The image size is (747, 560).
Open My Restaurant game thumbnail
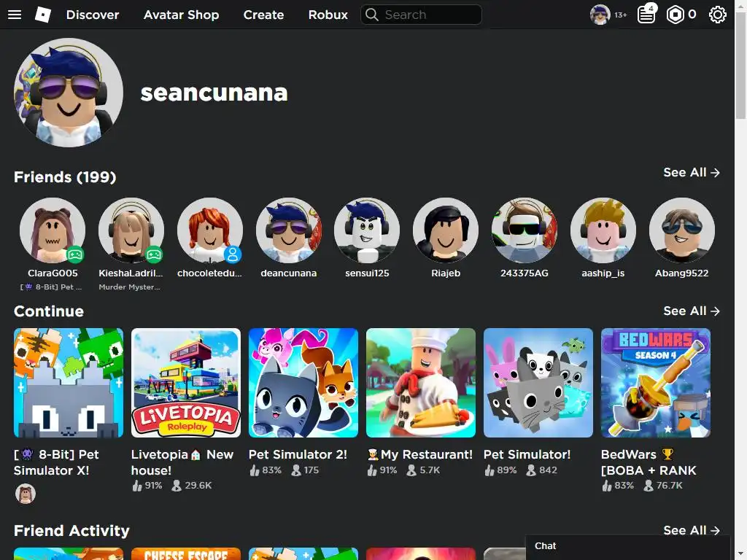[421, 383]
